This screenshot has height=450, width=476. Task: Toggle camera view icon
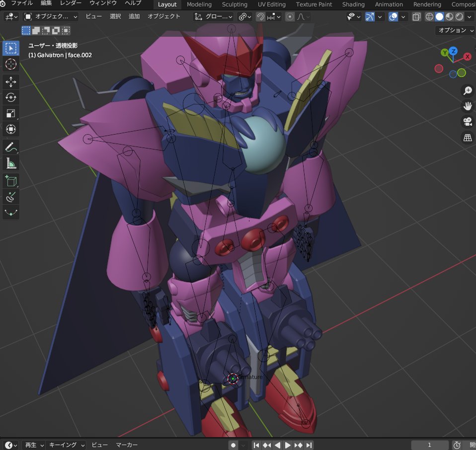click(468, 122)
